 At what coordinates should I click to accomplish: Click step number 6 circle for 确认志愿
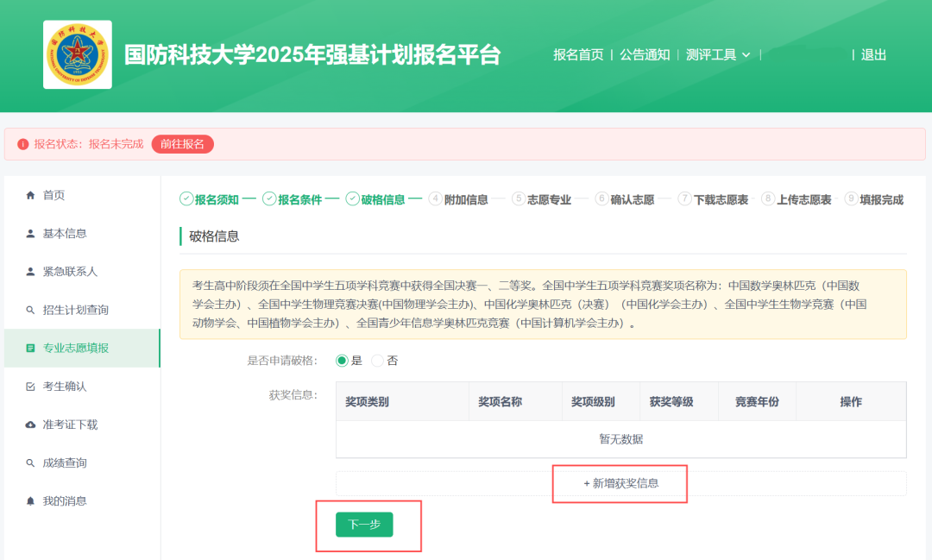click(x=601, y=199)
